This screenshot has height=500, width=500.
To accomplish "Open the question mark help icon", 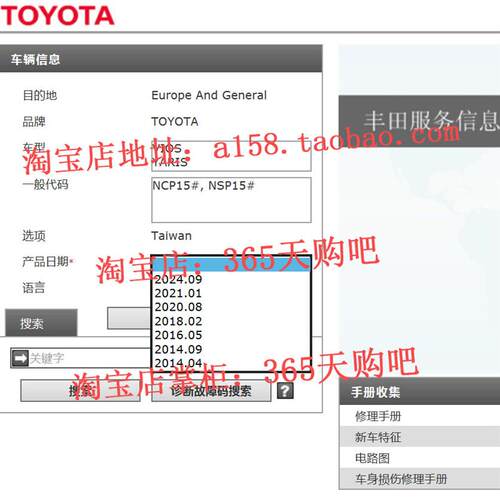I will [x=285, y=391].
